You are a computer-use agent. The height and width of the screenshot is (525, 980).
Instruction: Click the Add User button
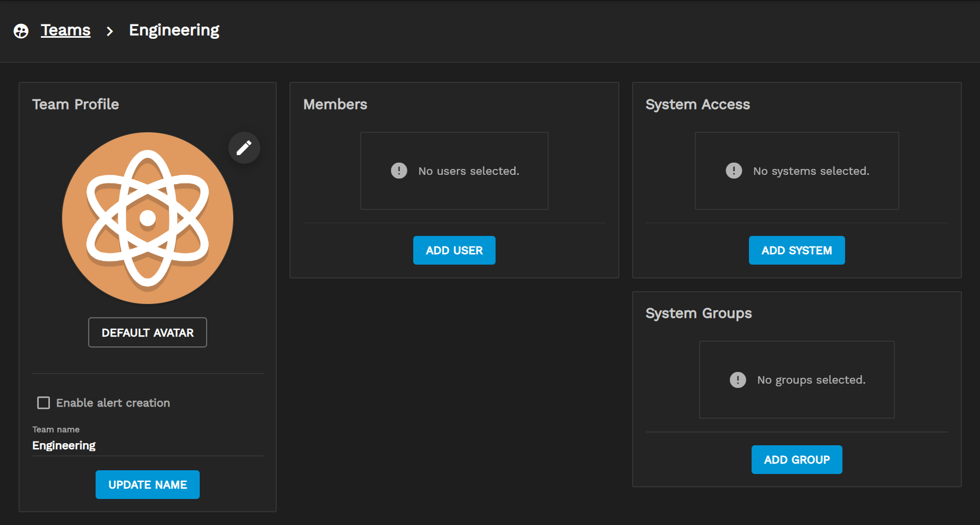pos(454,250)
